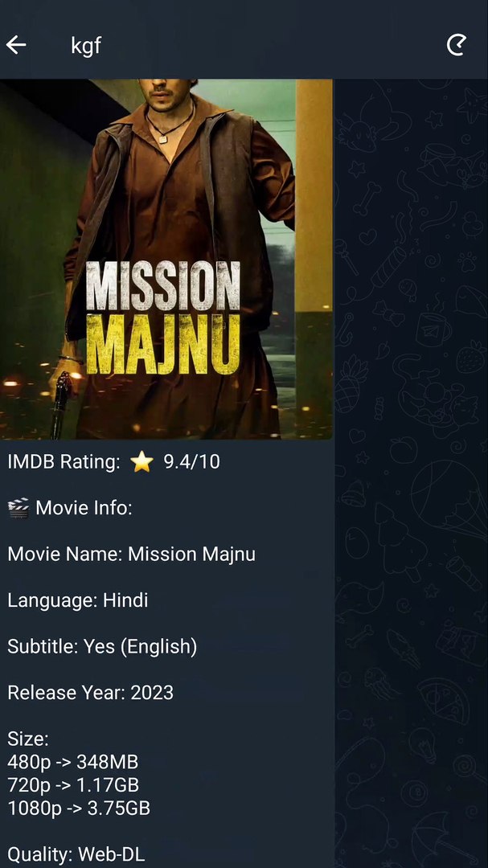Open the Mission Majnu poster image
488x868 pixels.
coord(166,259)
